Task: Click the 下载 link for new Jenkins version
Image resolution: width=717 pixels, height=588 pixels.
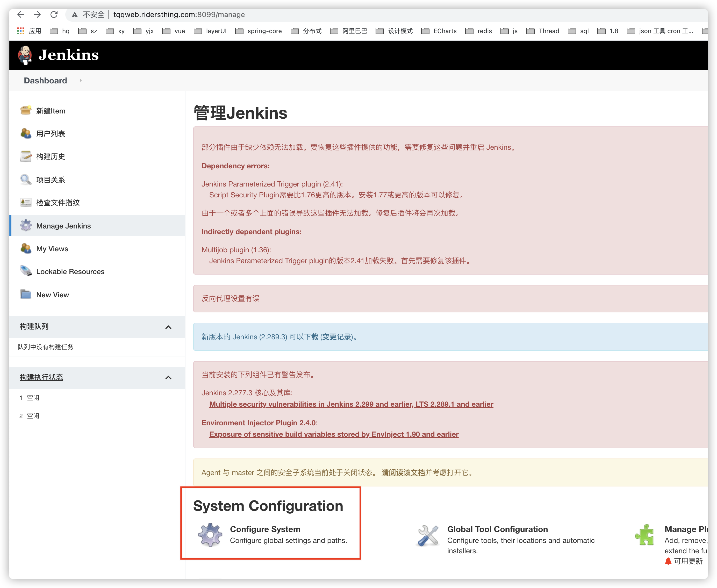Action: coord(311,337)
